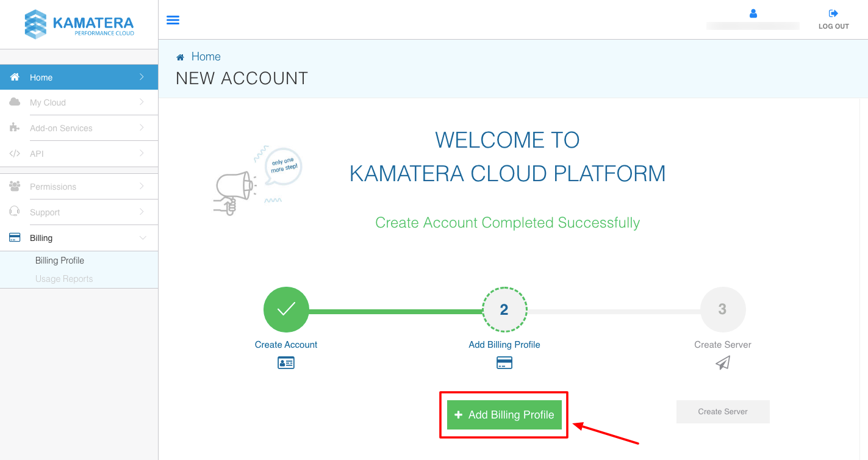Click the Home house icon in sidebar
This screenshot has width=868, height=460.
tap(15, 77)
